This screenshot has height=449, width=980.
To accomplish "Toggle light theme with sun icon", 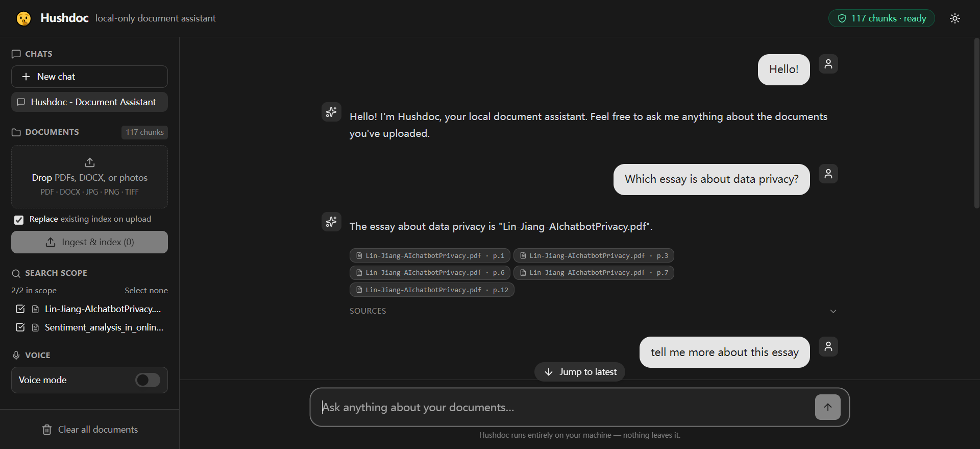I will tap(955, 18).
